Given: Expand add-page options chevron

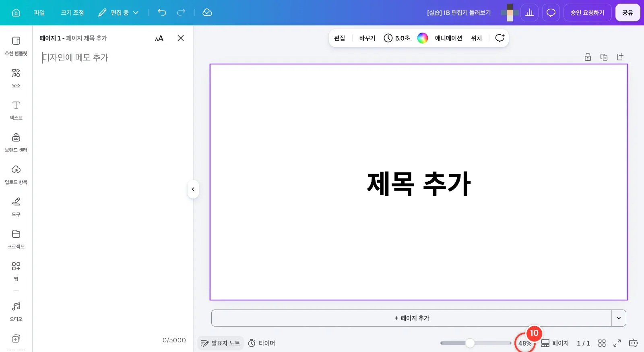Looking at the screenshot, I should 619,318.
